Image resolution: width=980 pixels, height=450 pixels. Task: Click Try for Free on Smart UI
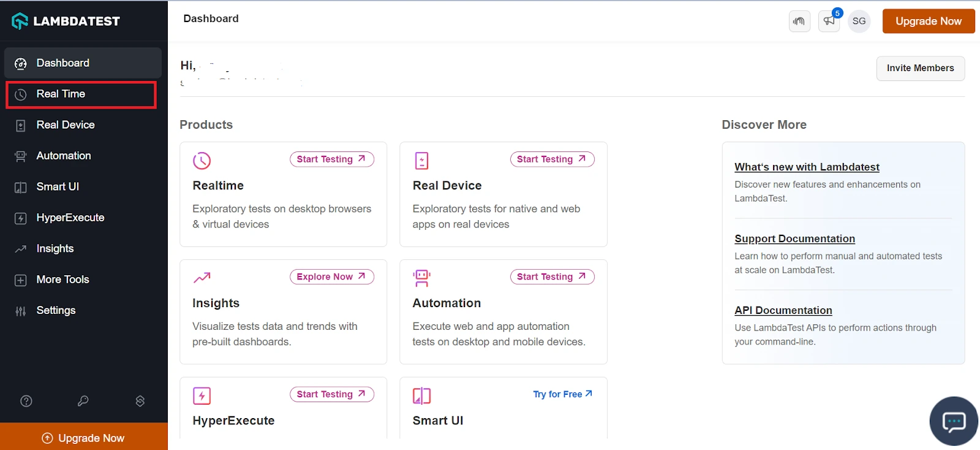[x=562, y=394]
